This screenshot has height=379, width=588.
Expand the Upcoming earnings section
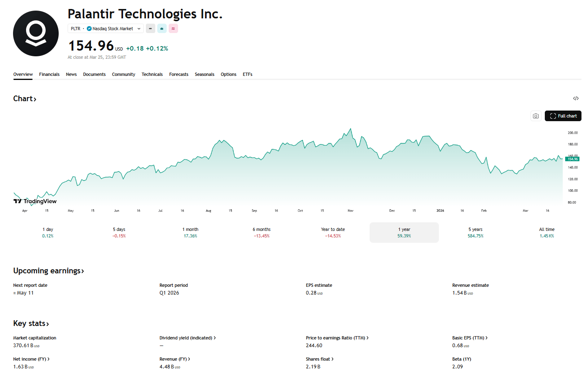coord(48,271)
